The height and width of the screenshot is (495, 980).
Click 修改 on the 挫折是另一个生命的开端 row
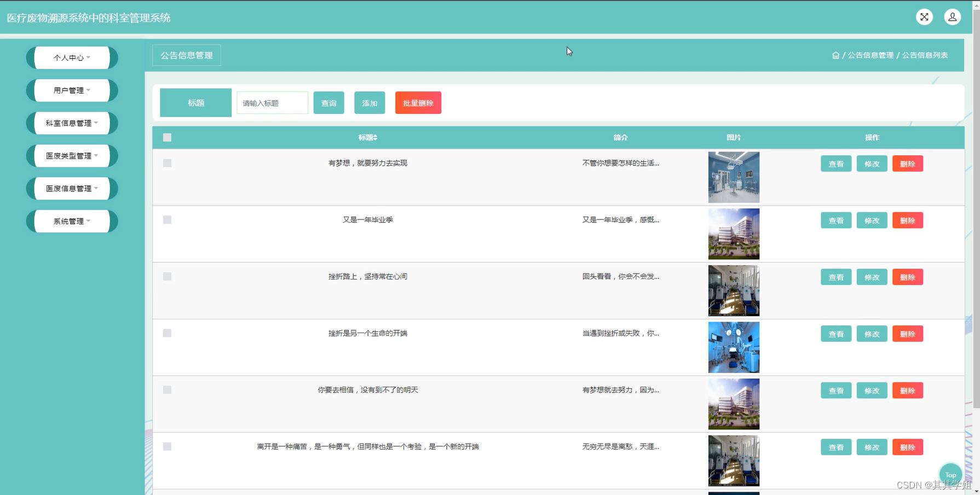[871, 333]
